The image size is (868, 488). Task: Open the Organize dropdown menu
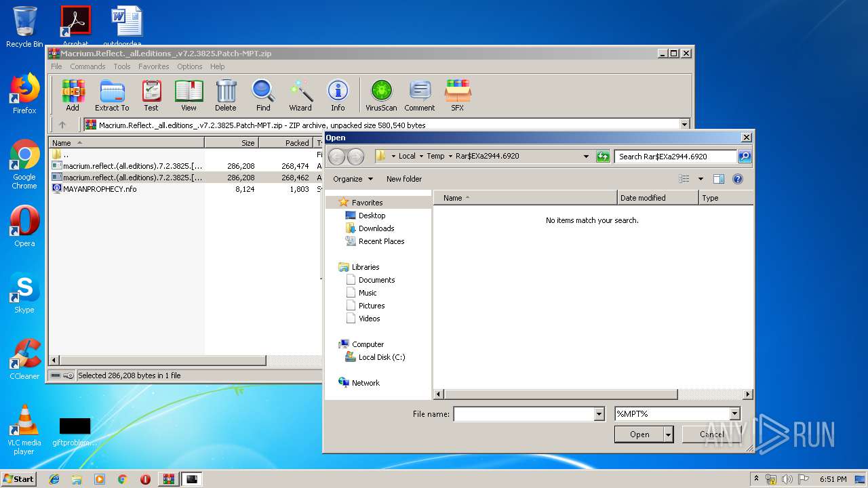pos(353,179)
